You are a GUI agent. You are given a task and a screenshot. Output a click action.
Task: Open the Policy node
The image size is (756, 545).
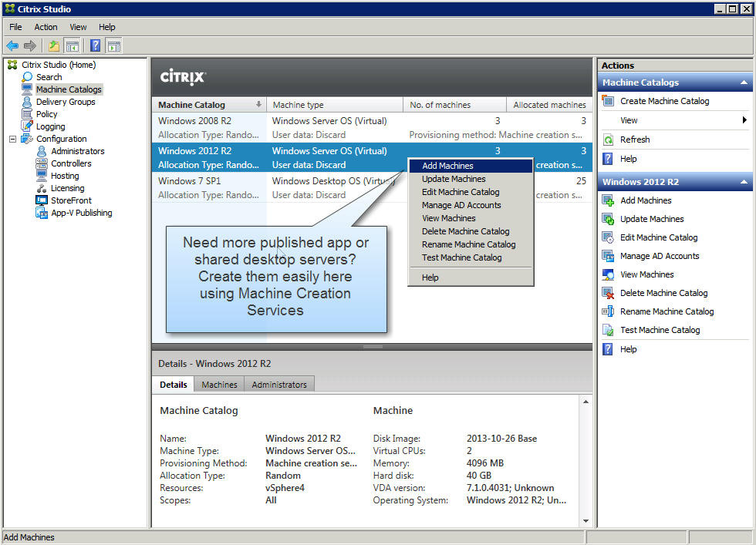click(x=47, y=114)
